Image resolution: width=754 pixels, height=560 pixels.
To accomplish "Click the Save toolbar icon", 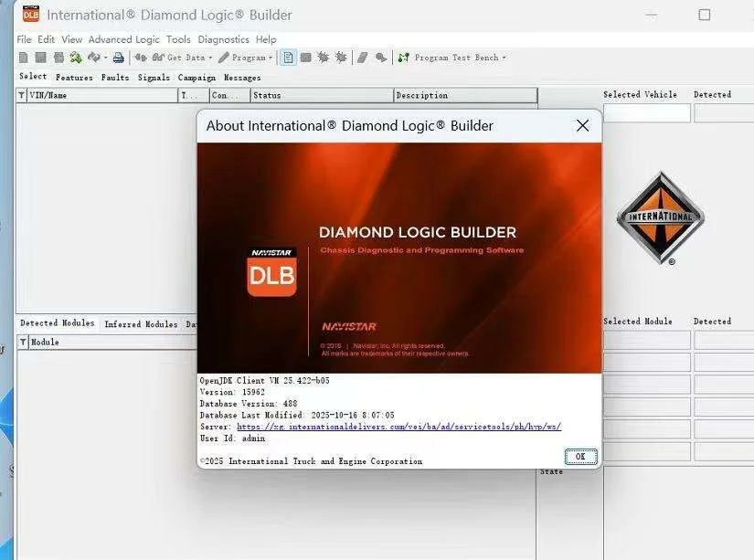I will (x=41, y=57).
